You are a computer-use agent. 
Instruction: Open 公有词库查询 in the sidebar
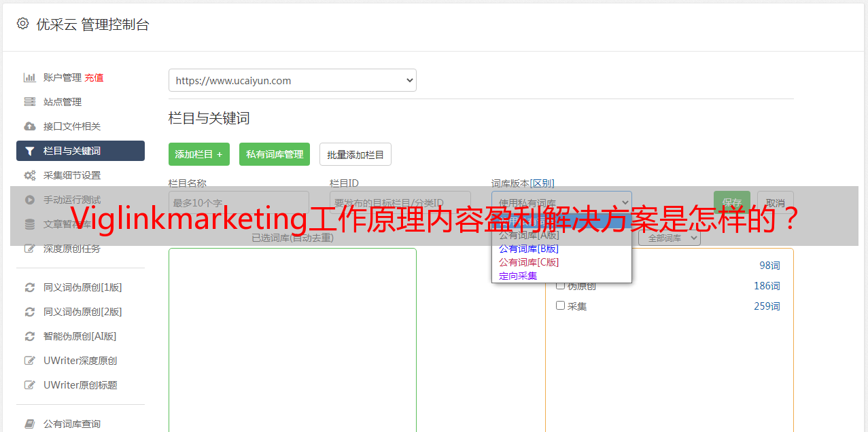[x=72, y=424]
